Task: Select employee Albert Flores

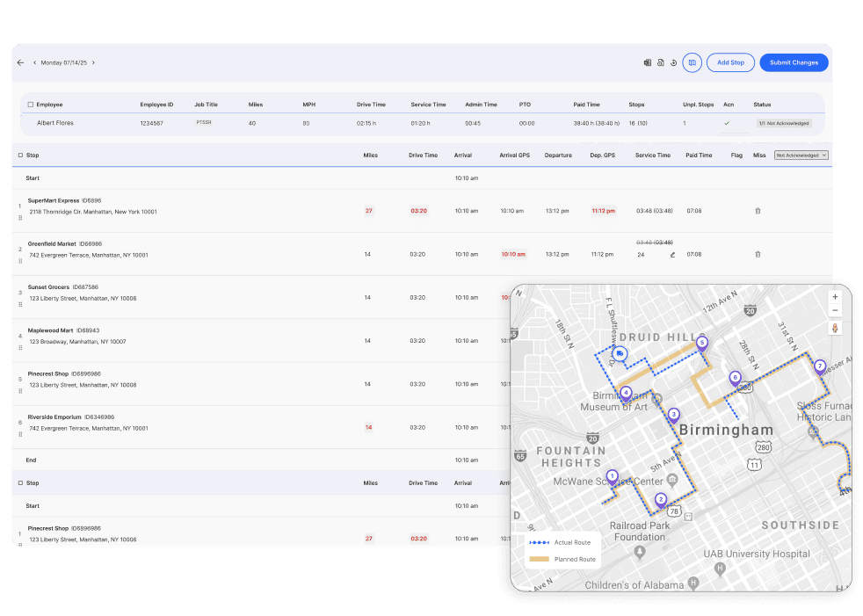Action: tap(55, 123)
